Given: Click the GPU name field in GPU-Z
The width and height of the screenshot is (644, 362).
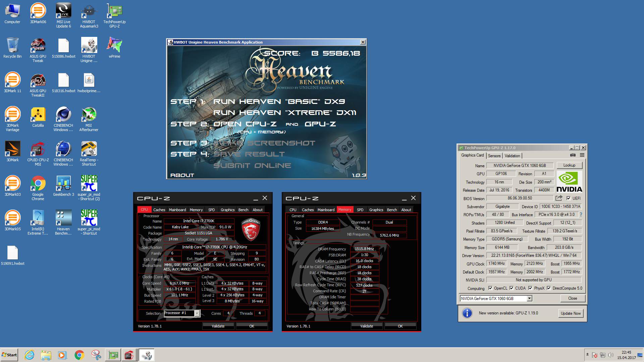Looking at the screenshot, I should click(520, 166).
